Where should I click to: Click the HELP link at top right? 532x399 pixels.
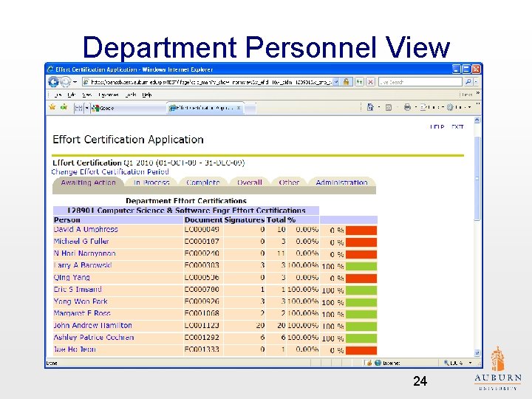(x=437, y=127)
